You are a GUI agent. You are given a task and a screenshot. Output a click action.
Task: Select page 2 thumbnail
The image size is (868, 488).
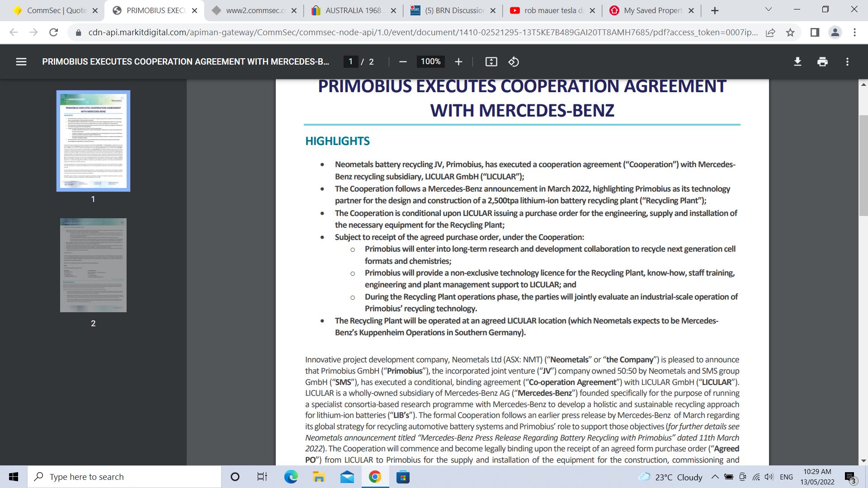click(x=93, y=265)
